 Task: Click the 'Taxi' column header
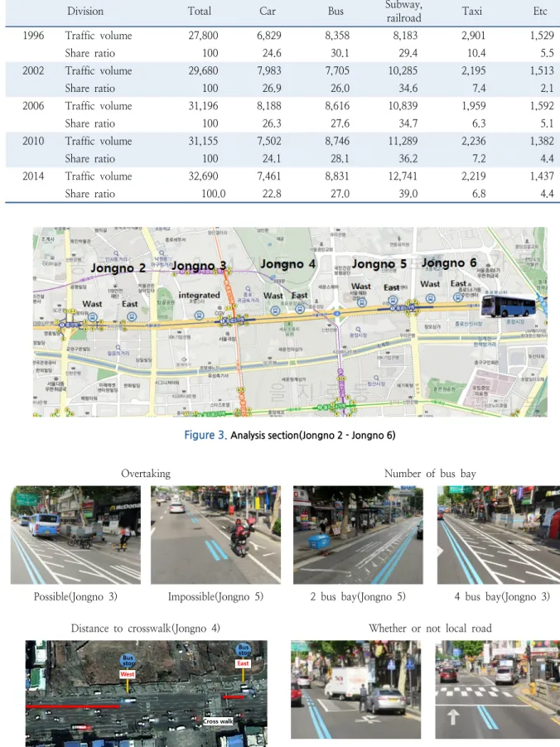point(472,11)
